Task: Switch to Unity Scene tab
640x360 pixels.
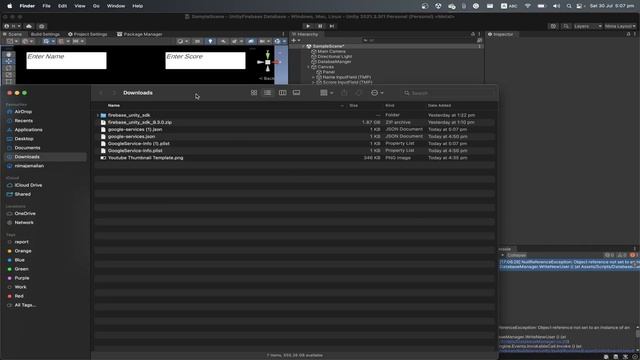Action: pos(13,34)
